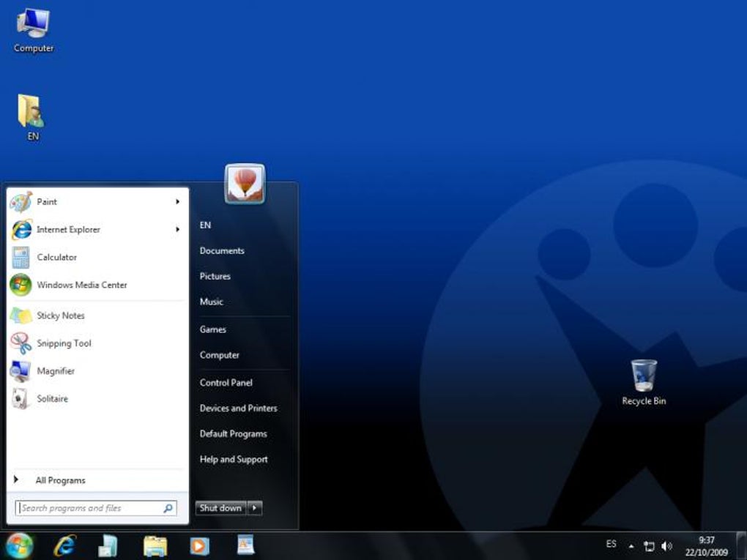
Task: Click the Internet Explorer icon in Start menu
Action: [x=21, y=230]
